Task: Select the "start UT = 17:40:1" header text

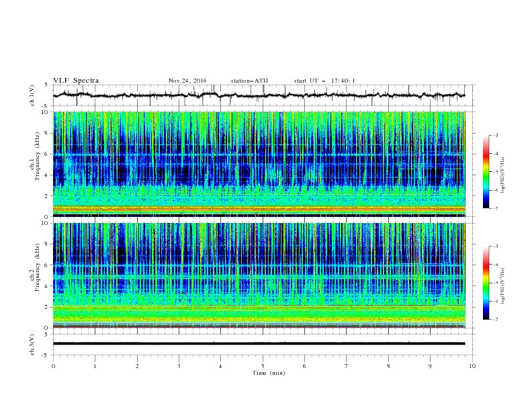Action: [324, 81]
